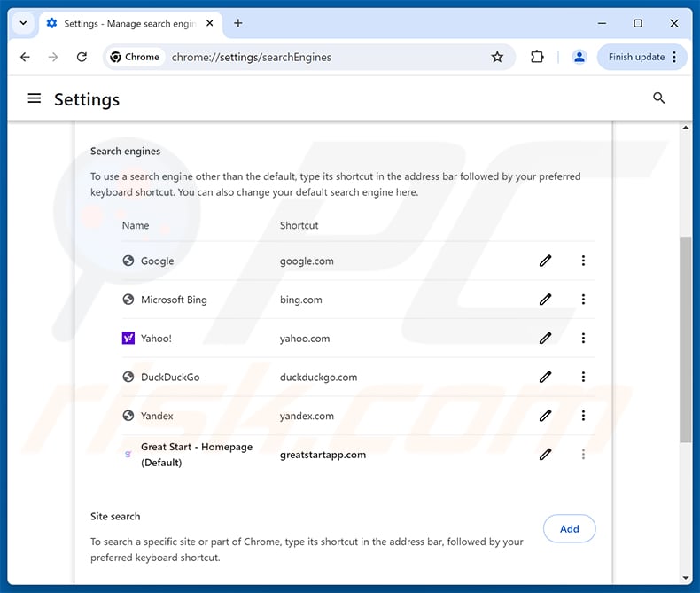The width and height of the screenshot is (700, 593).
Task: Click the scroll up arrow
Action: [x=685, y=128]
